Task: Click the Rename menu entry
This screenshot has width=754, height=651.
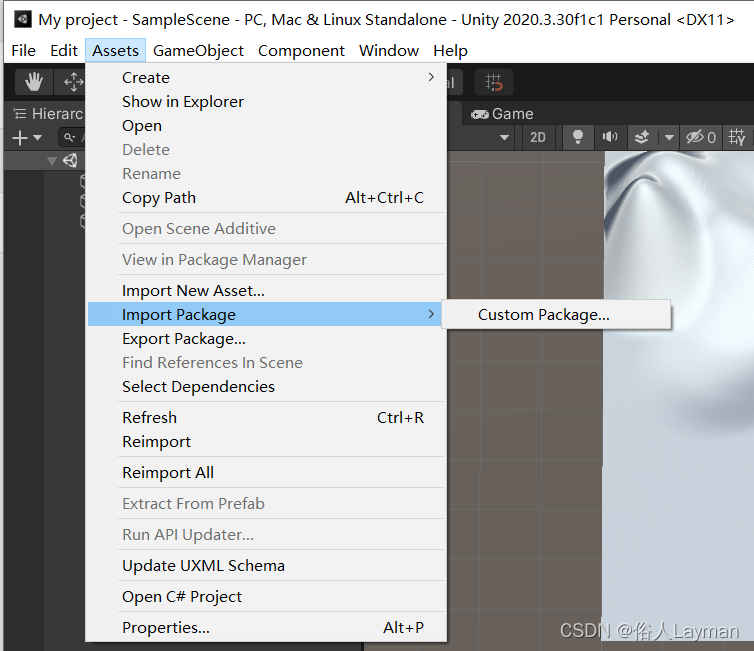Action: point(264,174)
